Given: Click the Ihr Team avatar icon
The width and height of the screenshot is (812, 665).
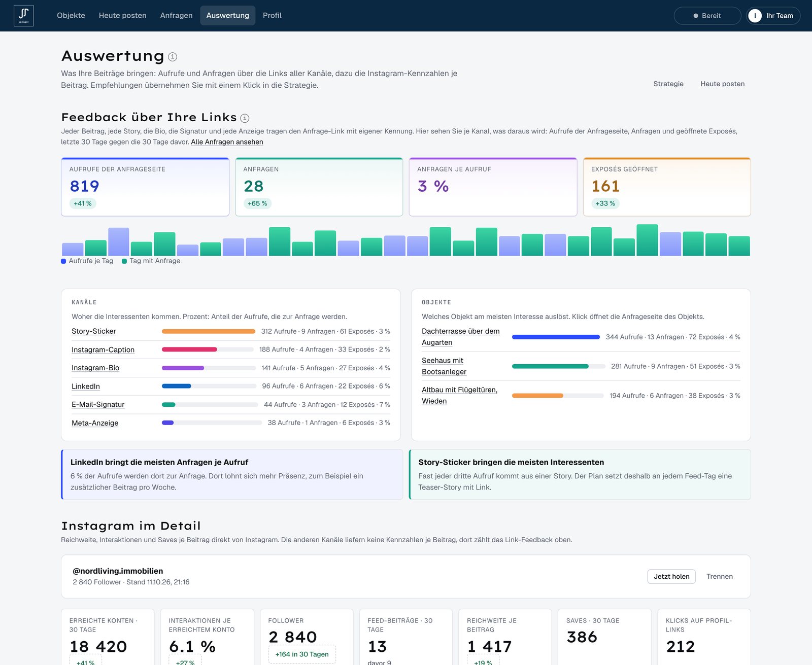Looking at the screenshot, I should tap(755, 16).
